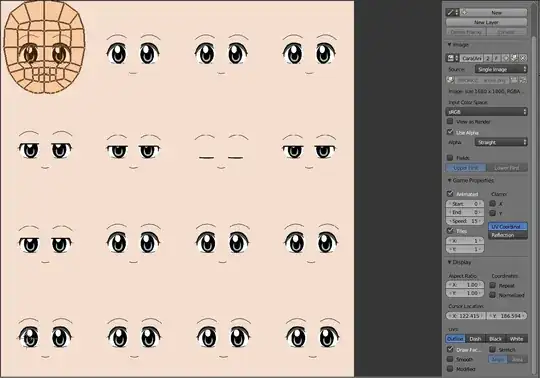Enable the Modified checkbox
Screen dimensions: 540x378
click(450, 369)
